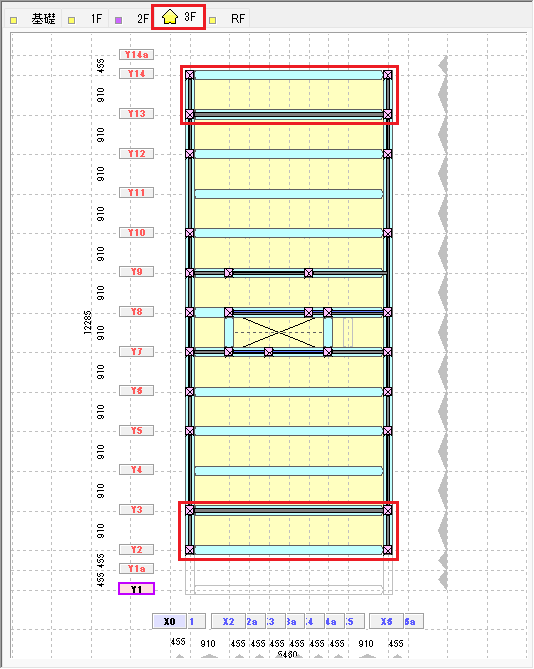Open the 2F floor tab
Viewport: 534px width, 669px height.
pos(132,19)
